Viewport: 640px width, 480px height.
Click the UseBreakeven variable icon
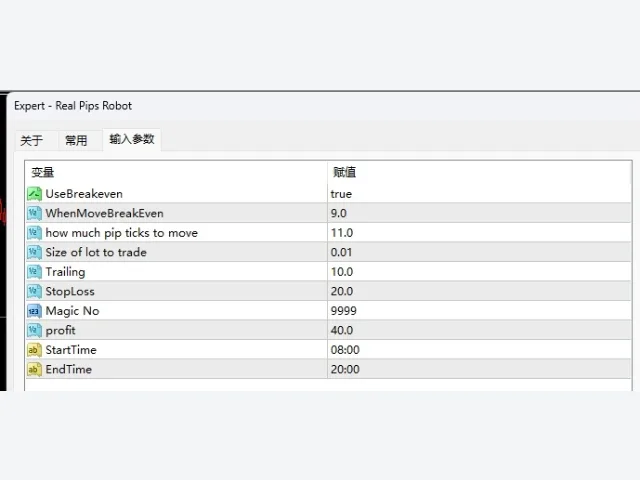click(x=34, y=194)
